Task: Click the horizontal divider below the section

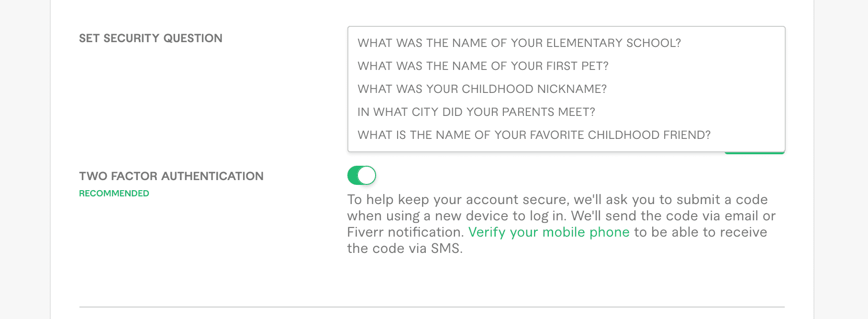Action: (432, 307)
